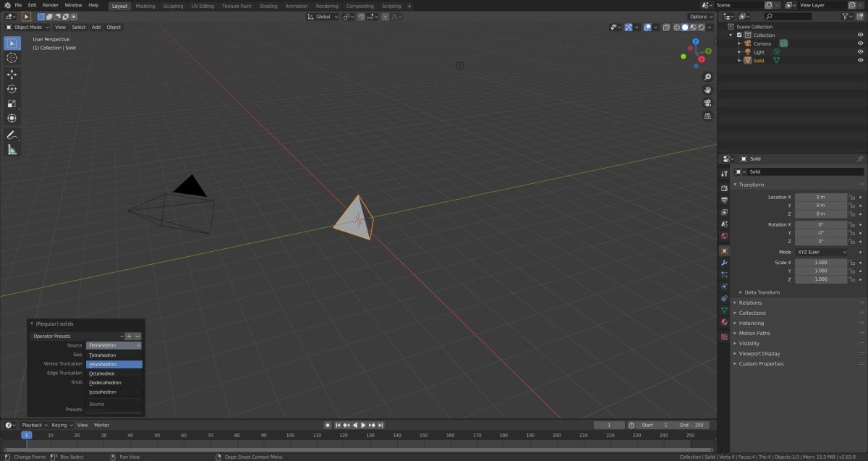Expand the Delta Transform section
868x461 pixels.
tap(762, 292)
